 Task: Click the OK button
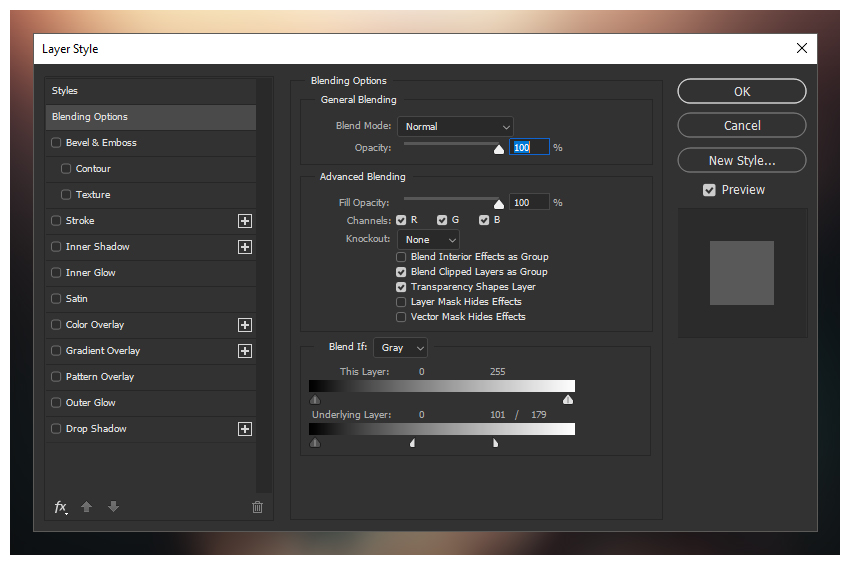tap(742, 91)
